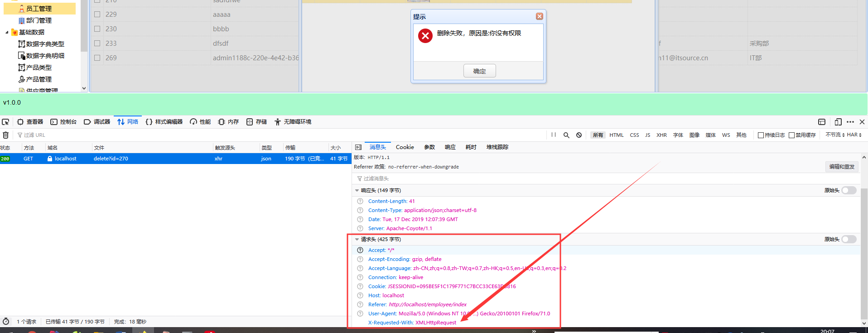Open the Performance (性能) panel

pos(200,122)
